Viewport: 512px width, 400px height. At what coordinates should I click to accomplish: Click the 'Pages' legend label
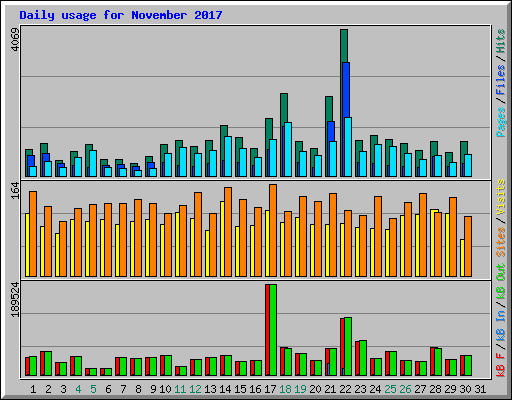point(501,122)
